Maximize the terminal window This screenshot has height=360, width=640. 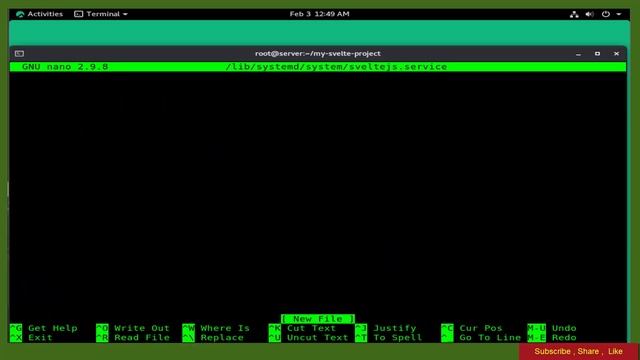[x=597, y=54]
